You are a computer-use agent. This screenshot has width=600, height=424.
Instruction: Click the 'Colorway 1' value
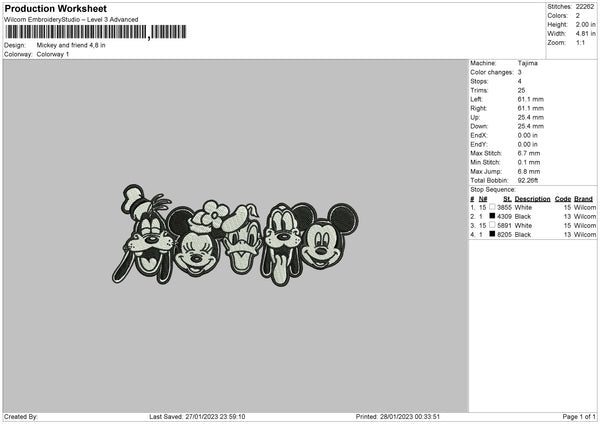click(53, 54)
